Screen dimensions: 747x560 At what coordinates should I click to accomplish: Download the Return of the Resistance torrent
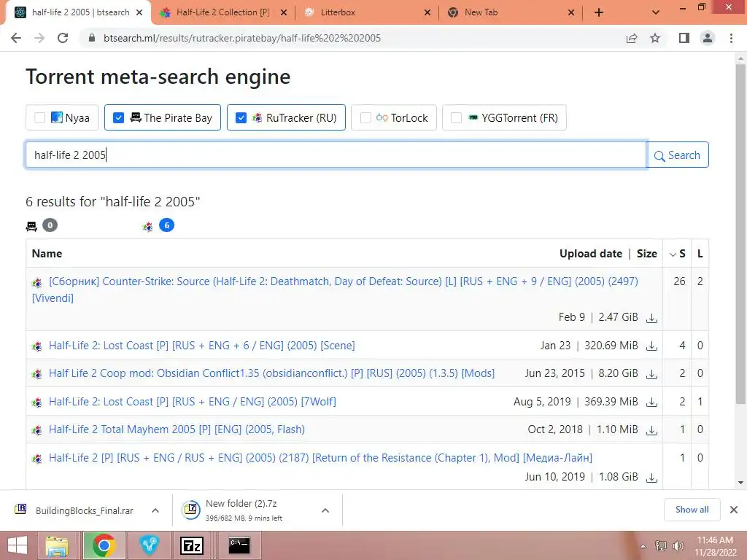651,478
